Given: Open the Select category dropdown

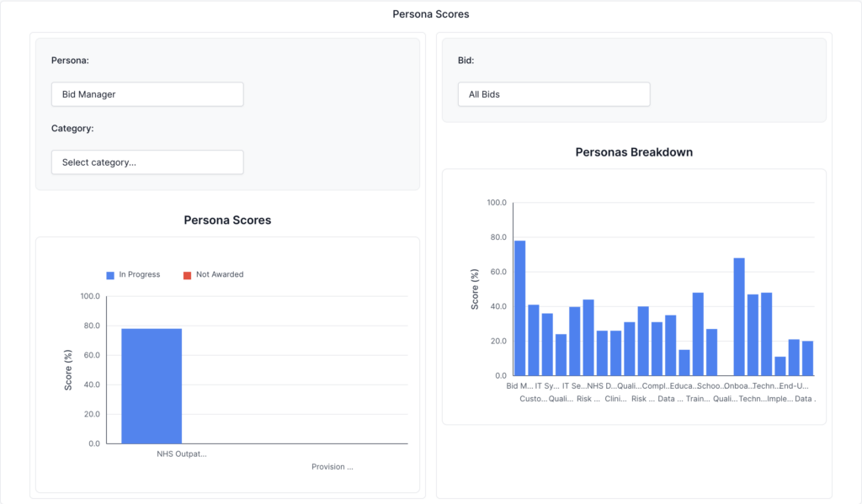Looking at the screenshot, I should coord(147,162).
